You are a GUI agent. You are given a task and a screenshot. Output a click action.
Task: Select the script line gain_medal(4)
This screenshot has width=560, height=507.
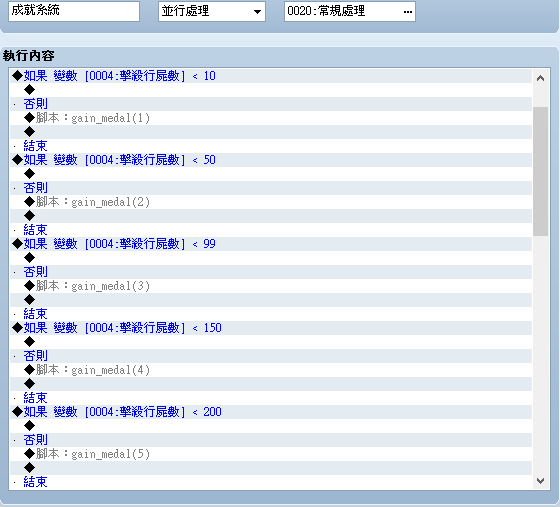271,370
